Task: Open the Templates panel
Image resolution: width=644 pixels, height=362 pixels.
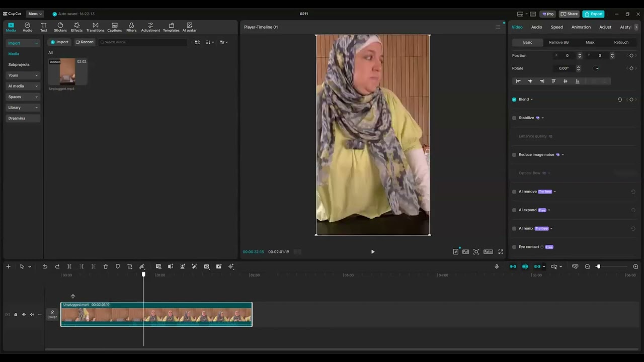Action: (x=171, y=27)
